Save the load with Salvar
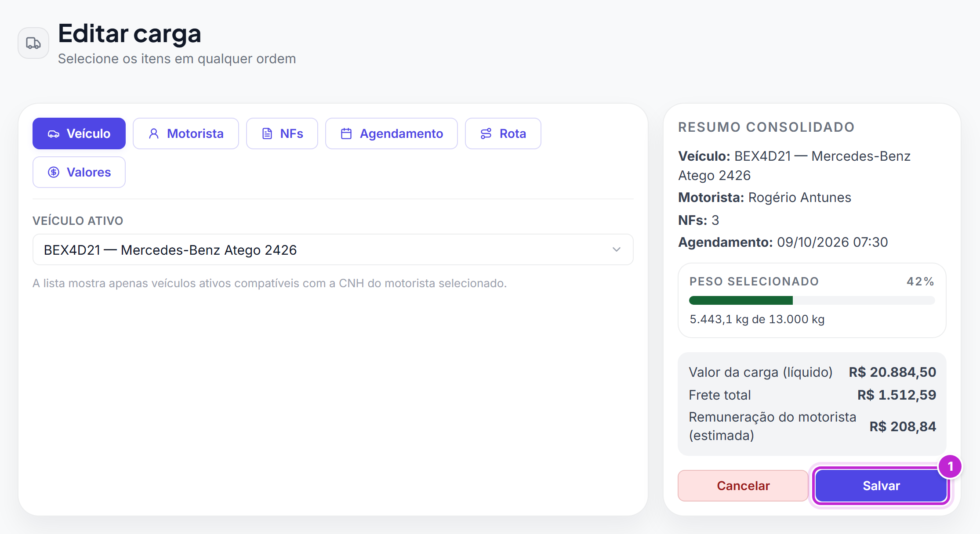This screenshot has width=980, height=534. [x=881, y=486]
